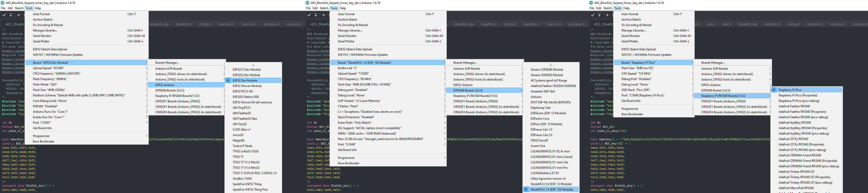The height and width of the screenshot is (193, 868).
Task: Open highlighted Raspberry Pi RP2040 Boards(1.9.3) category
Action: tap(732, 96)
